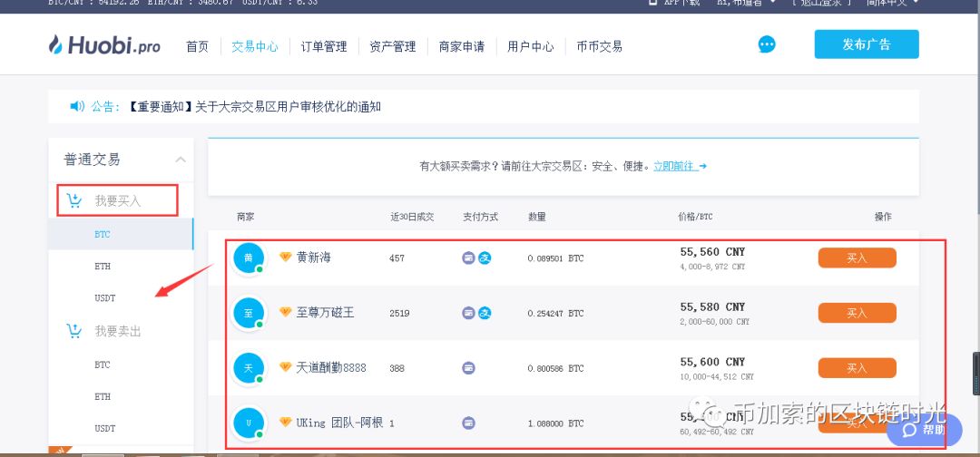
Task: Click the 价格/BTC column header
Action: (695, 218)
